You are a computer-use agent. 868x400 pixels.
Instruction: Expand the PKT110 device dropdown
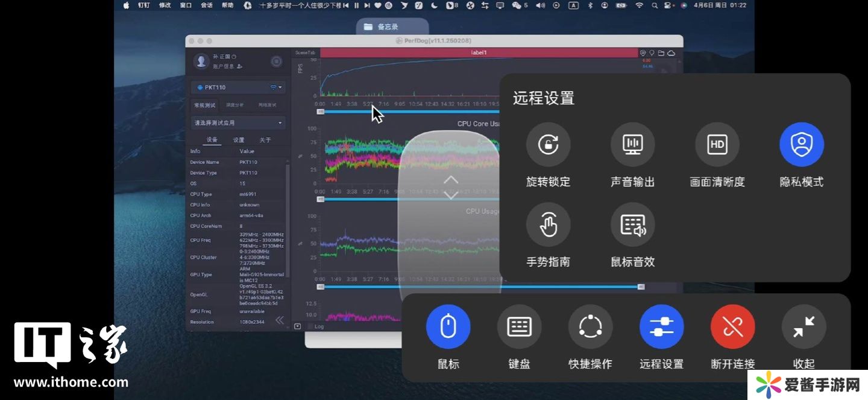tap(238, 87)
